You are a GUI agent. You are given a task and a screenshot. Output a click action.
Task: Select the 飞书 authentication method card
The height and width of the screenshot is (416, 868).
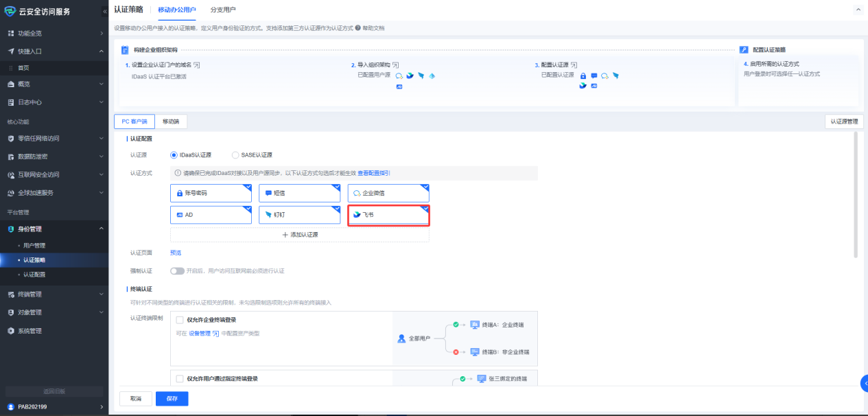(x=388, y=215)
